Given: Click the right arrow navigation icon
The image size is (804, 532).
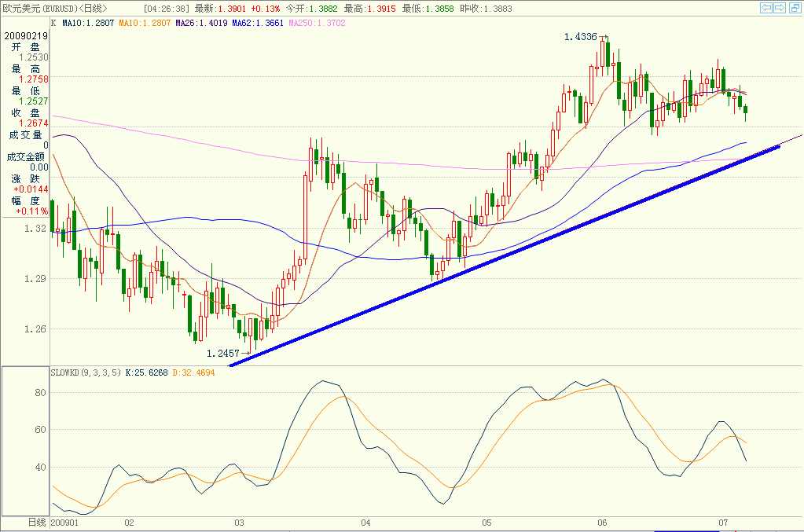Looking at the screenshot, I should pyautogui.click(x=780, y=8).
